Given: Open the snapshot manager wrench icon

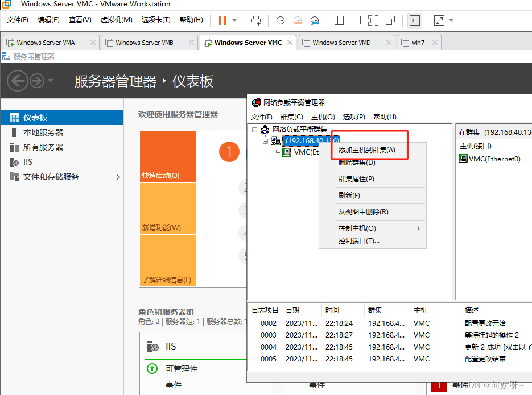Looking at the screenshot, I should 315,20.
